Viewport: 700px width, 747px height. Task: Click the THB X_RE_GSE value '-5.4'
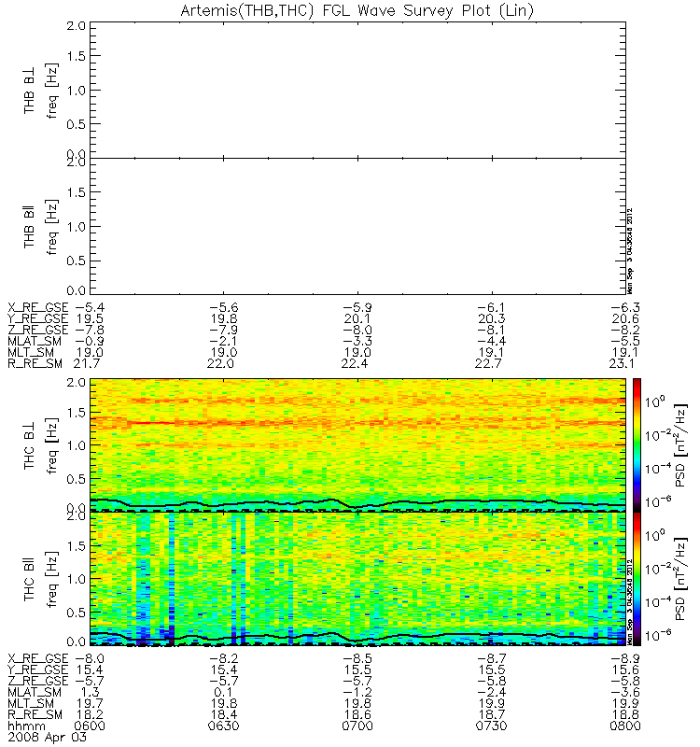[90, 308]
